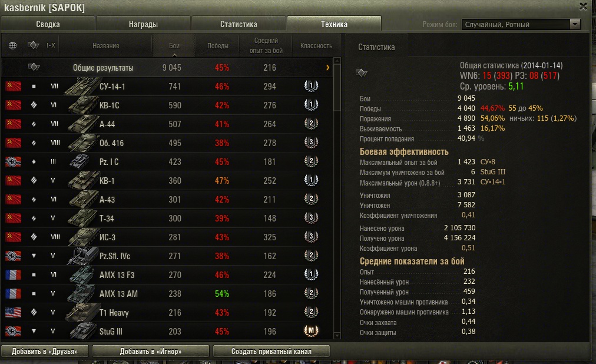Viewport: 596px width, 364px height.
Task: Click the vehicle list scrollbar down arrow
Action: 337,336
